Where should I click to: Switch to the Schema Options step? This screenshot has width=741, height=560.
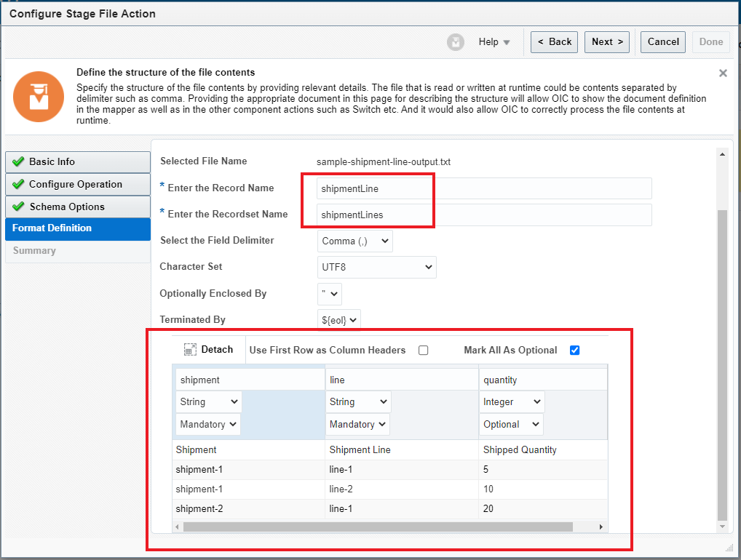click(x=77, y=207)
